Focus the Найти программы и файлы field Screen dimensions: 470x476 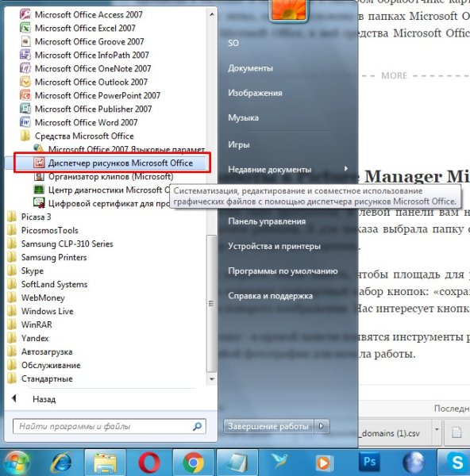tap(110, 427)
